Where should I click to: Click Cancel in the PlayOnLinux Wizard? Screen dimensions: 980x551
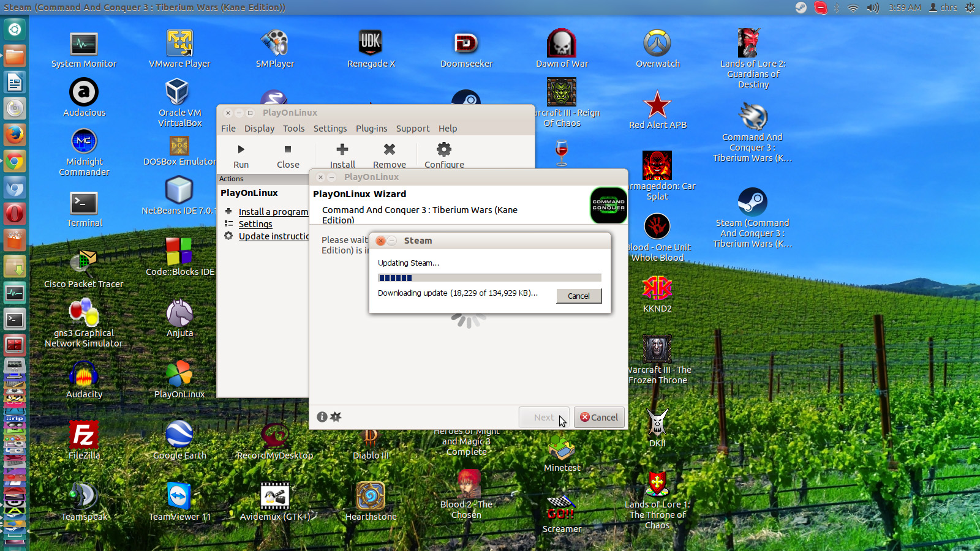click(x=599, y=418)
